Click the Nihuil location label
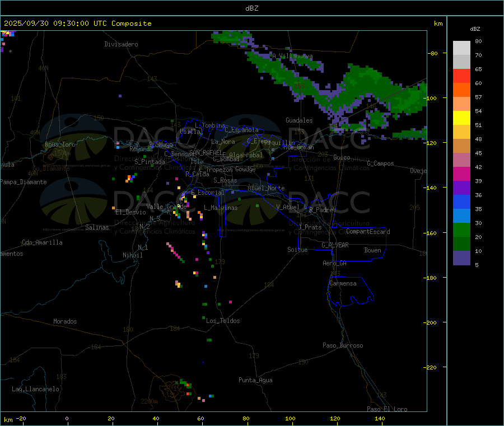 coord(133,255)
